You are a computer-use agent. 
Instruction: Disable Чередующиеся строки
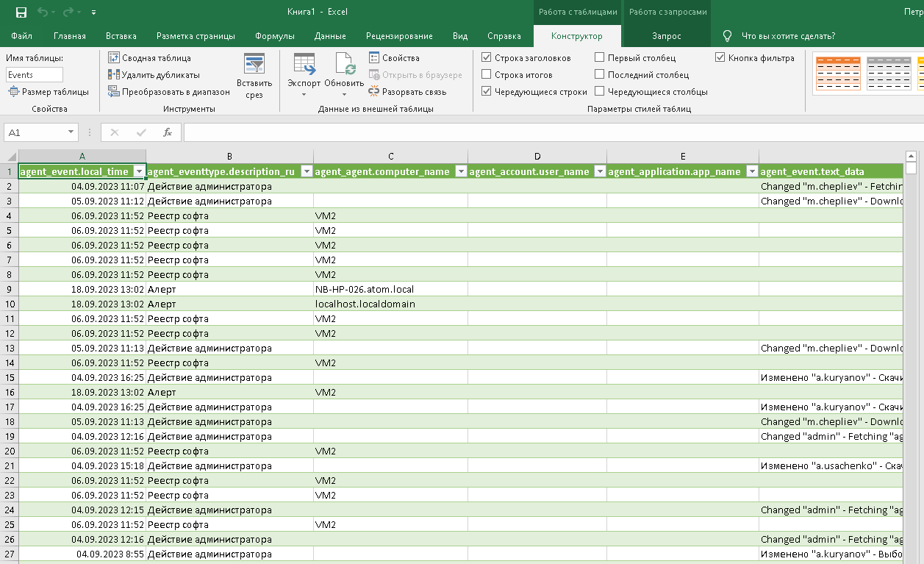click(486, 90)
